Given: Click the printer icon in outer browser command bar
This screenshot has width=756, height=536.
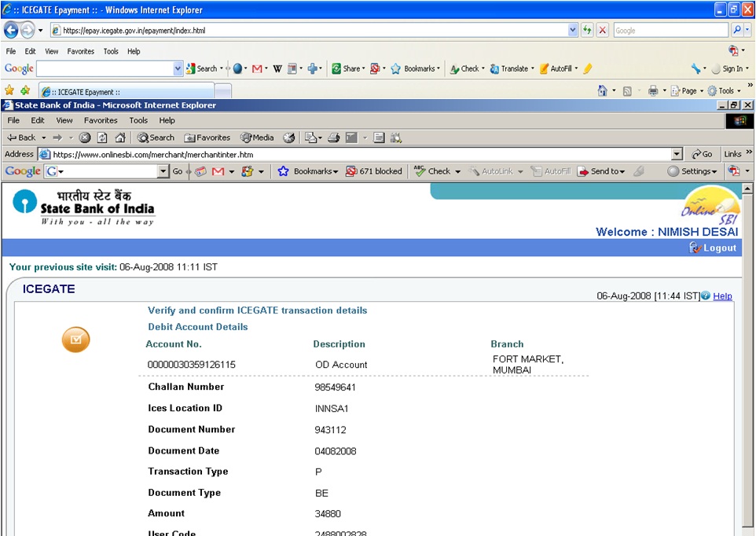Looking at the screenshot, I should pyautogui.click(x=653, y=90).
